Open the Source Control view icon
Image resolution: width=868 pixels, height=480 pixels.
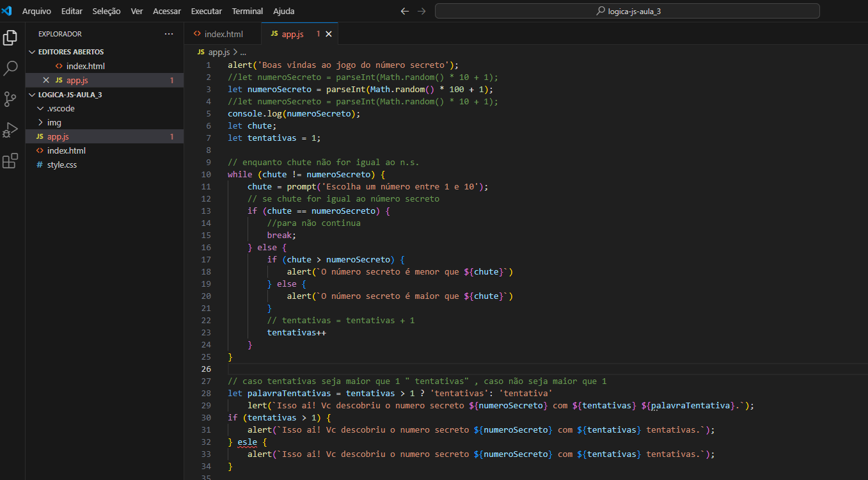click(x=10, y=99)
